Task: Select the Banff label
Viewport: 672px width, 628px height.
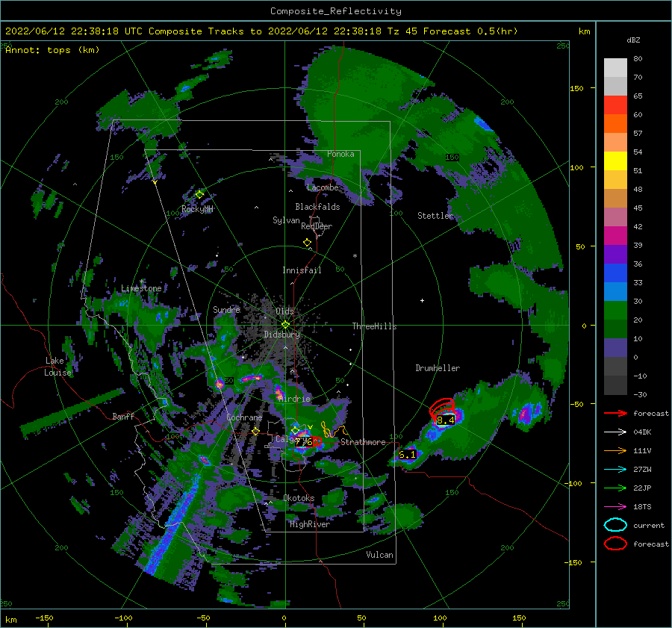Action: tap(123, 416)
